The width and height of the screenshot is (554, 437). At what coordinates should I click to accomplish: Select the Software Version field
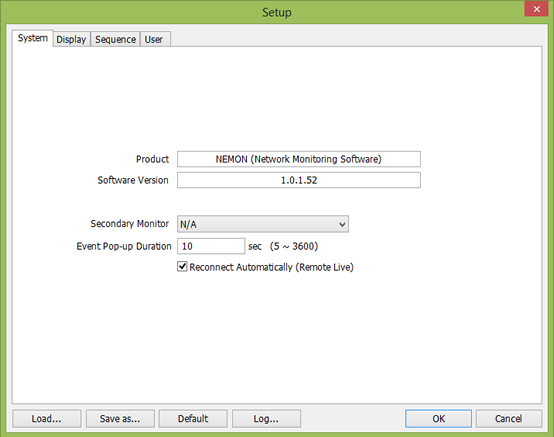(299, 180)
